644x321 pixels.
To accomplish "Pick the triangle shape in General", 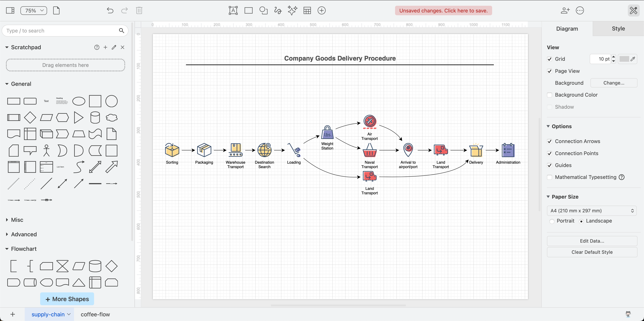I will pyautogui.click(x=78, y=117).
